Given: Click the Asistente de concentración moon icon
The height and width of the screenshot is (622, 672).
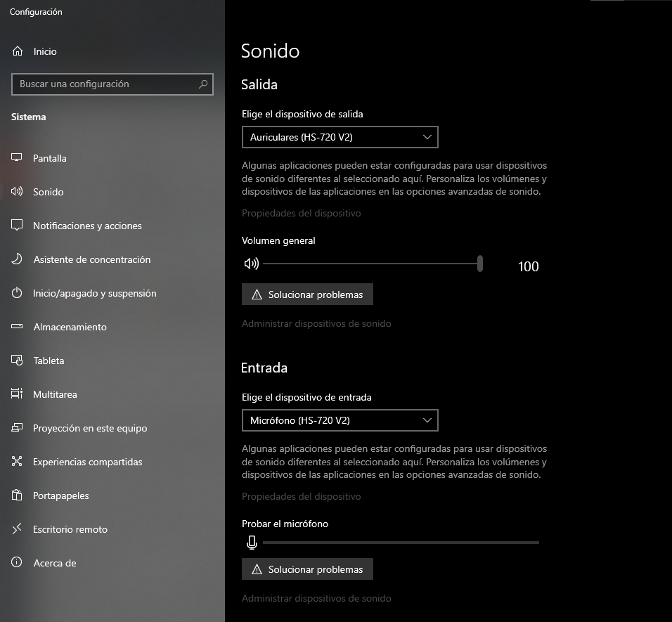Looking at the screenshot, I should point(18,259).
